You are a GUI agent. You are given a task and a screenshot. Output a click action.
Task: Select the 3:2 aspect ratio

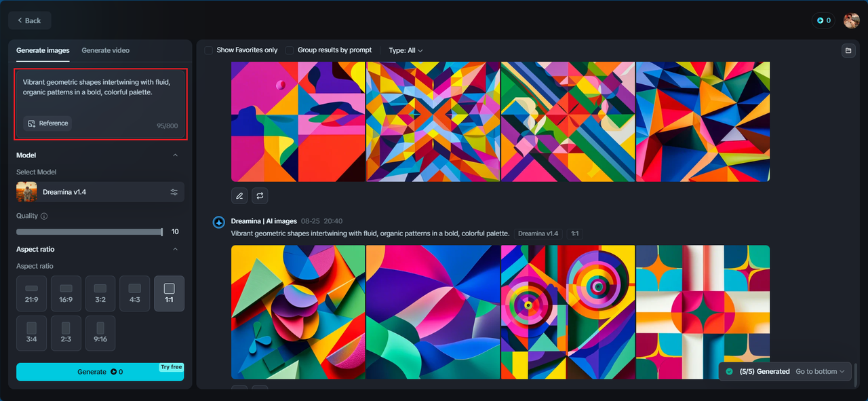pos(100,293)
